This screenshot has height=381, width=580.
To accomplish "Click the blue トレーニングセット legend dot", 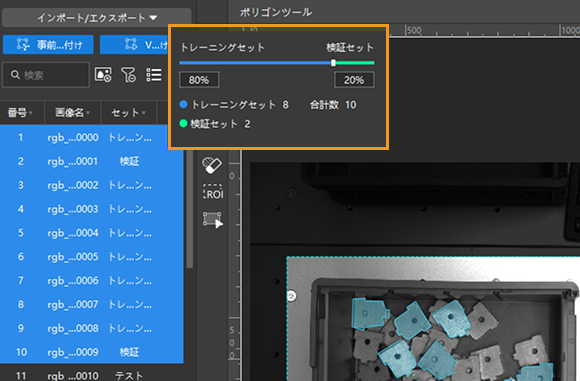I will [x=183, y=104].
